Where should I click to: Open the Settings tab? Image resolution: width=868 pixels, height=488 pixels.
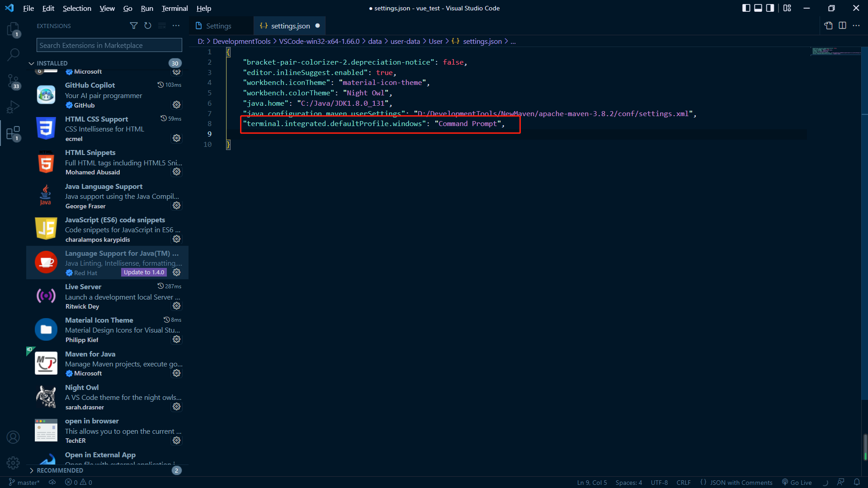tap(219, 26)
